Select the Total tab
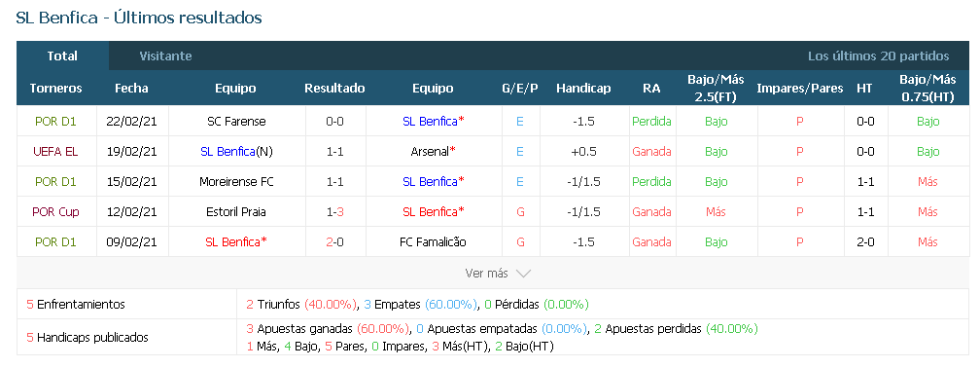Viewport: 980px width, 368px height. 62,55
